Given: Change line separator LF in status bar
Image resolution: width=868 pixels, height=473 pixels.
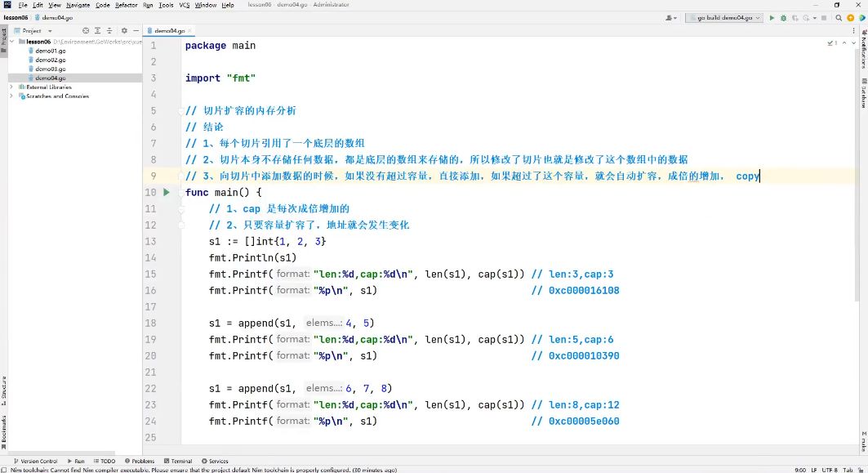Looking at the screenshot, I should (x=814, y=470).
